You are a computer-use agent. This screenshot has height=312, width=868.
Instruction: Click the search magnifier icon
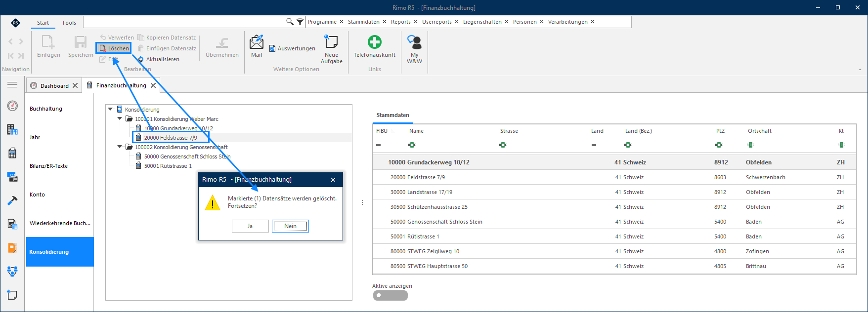290,22
